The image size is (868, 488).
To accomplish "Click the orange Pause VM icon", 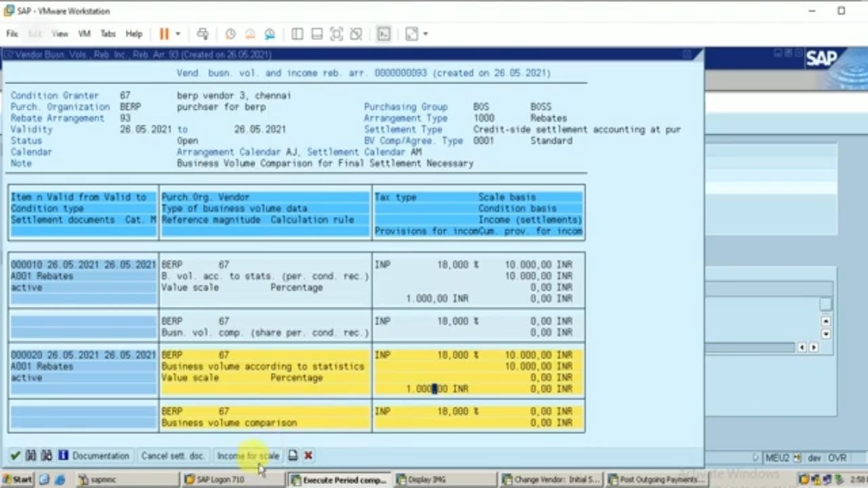I will click(x=164, y=34).
